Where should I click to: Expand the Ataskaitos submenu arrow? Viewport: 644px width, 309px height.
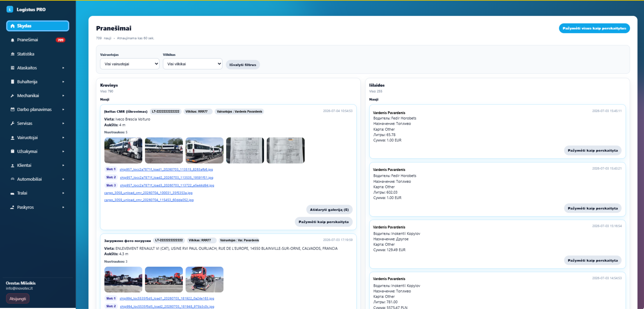pos(63,68)
